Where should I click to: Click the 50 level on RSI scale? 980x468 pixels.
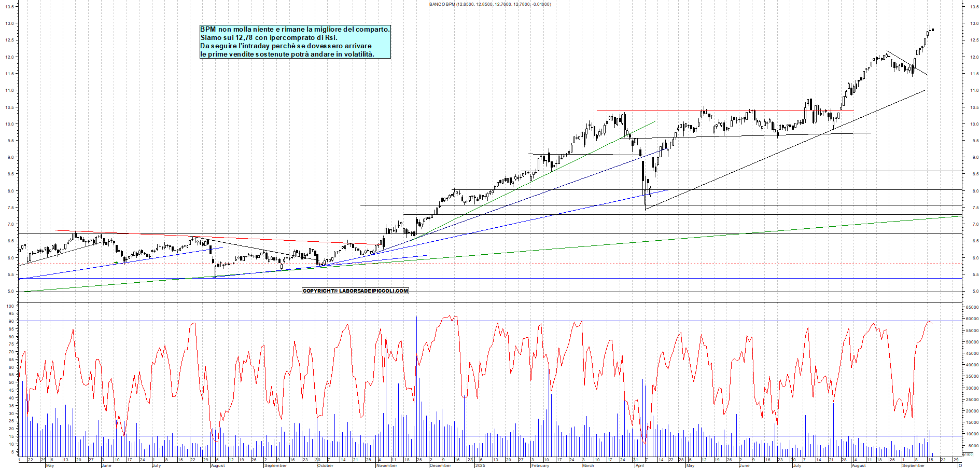point(11,383)
